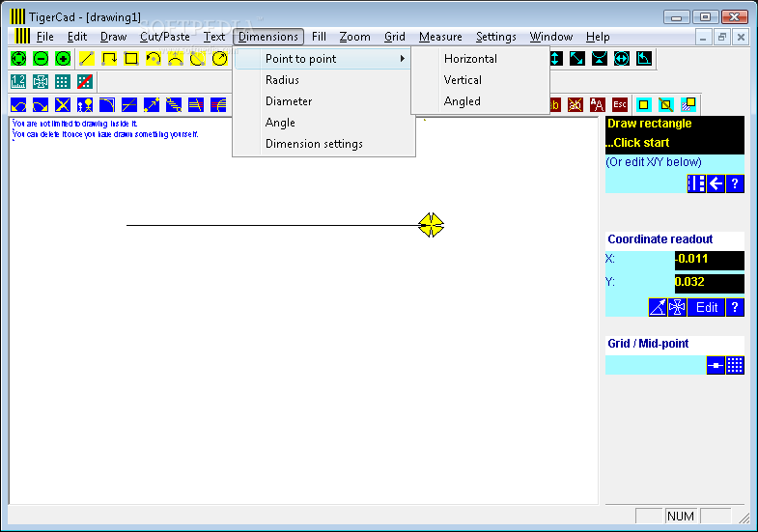Viewport: 758px width, 532px height.
Task: Click the cyan remove fill icon
Action: pos(665,105)
